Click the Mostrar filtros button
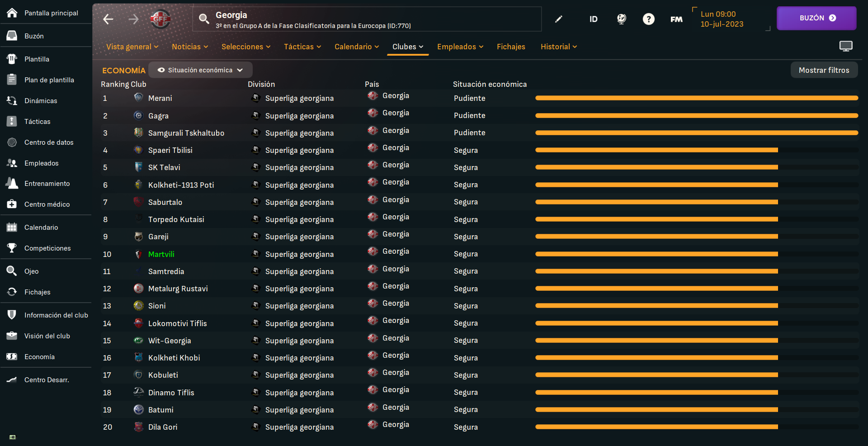The image size is (868, 446). [x=824, y=70]
